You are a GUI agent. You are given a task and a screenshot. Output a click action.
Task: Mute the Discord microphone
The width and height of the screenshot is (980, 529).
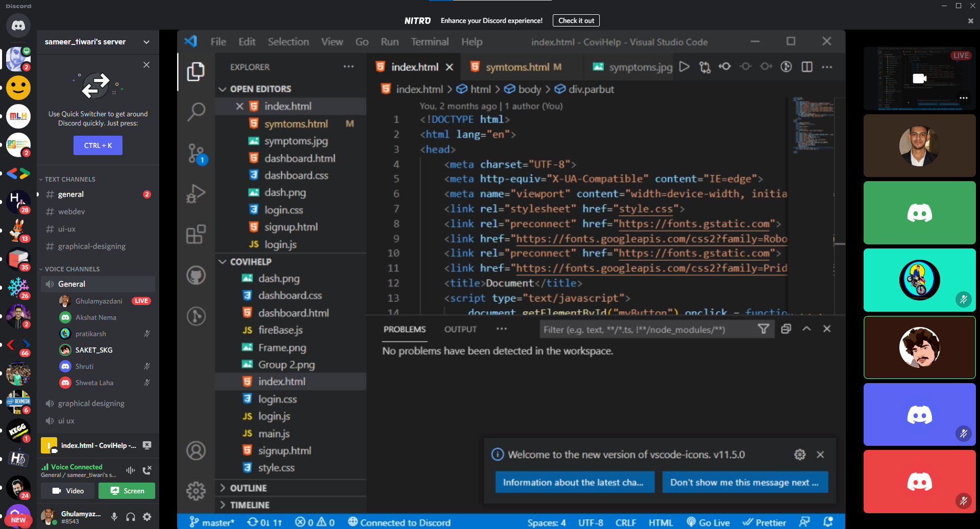click(x=114, y=517)
